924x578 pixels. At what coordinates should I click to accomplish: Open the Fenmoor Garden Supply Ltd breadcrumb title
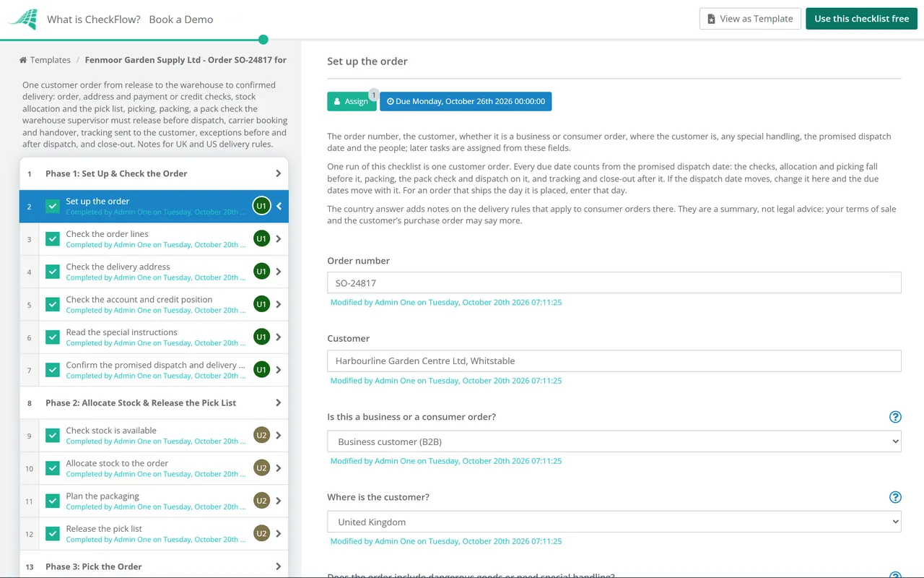pyautogui.click(x=186, y=60)
